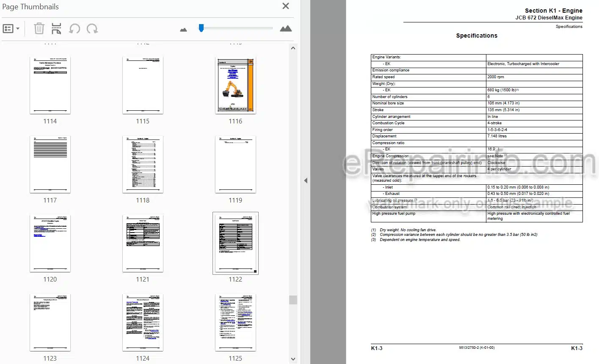This screenshot has width=599, height=364.
Task: Select page 1119 thumbnail
Action: pos(235,164)
